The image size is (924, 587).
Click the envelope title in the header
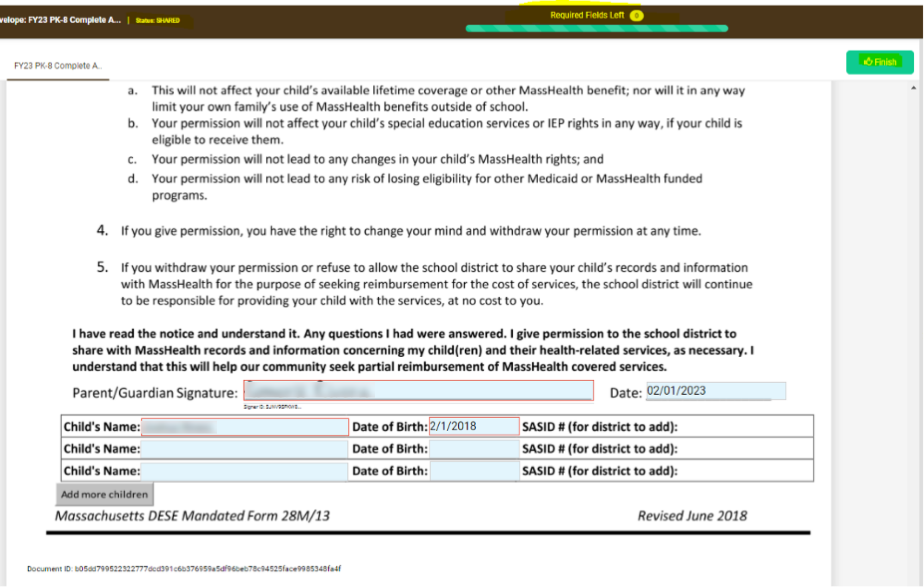pyautogui.click(x=61, y=20)
